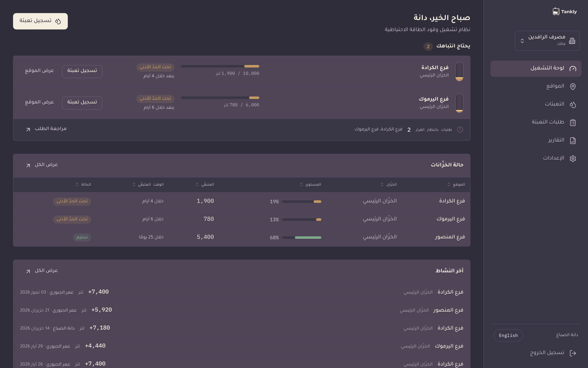Click فرع المنصور row in tank table
The width and height of the screenshot is (588, 368).
point(242,237)
